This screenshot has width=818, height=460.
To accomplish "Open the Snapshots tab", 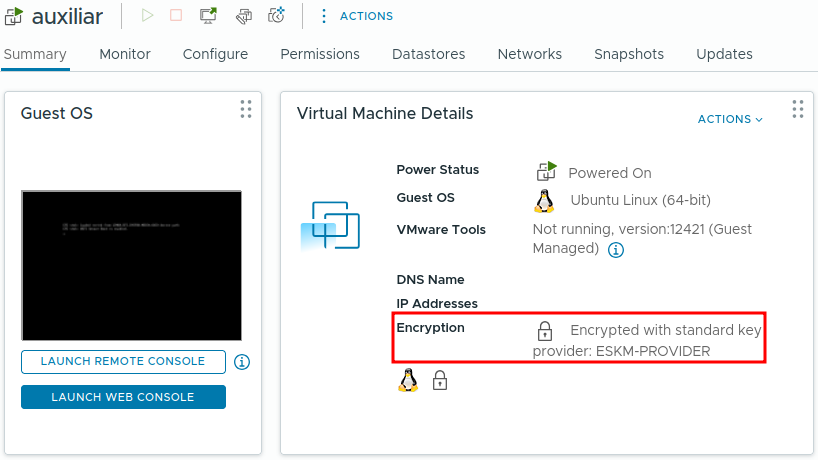I will (629, 54).
